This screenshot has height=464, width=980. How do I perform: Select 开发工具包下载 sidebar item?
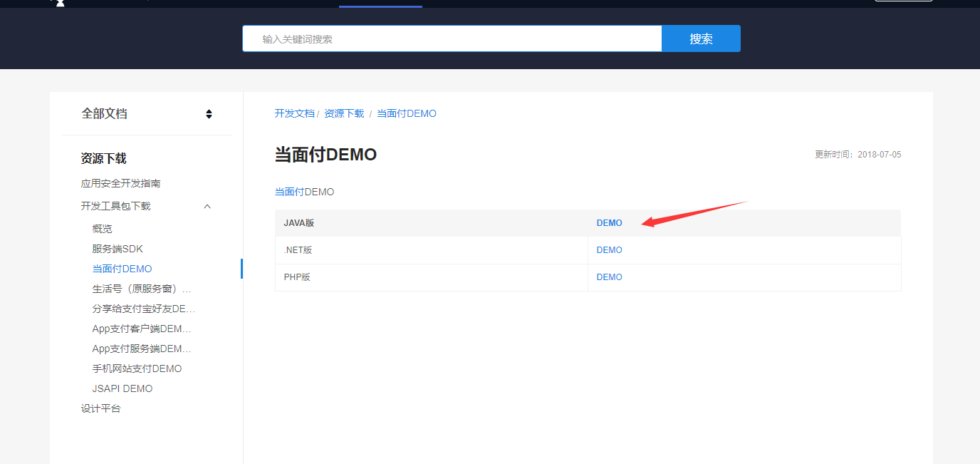pyautogui.click(x=115, y=206)
